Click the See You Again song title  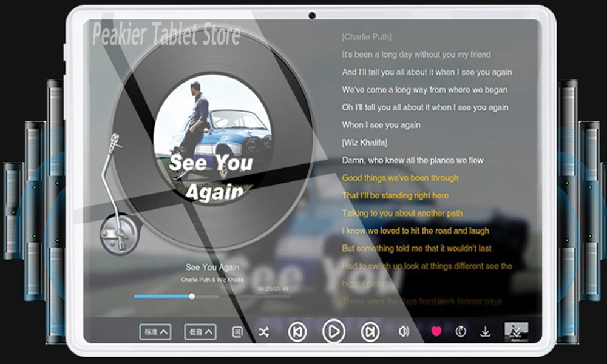(212, 267)
